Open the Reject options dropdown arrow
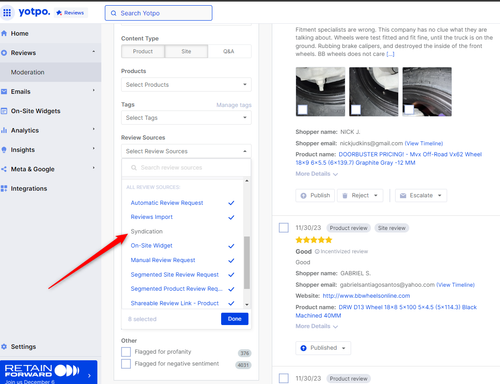 tap(376, 196)
